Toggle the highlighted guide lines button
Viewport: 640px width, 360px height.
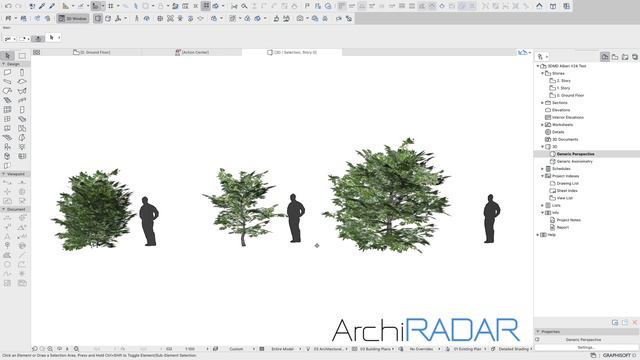click(x=96, y=6)
